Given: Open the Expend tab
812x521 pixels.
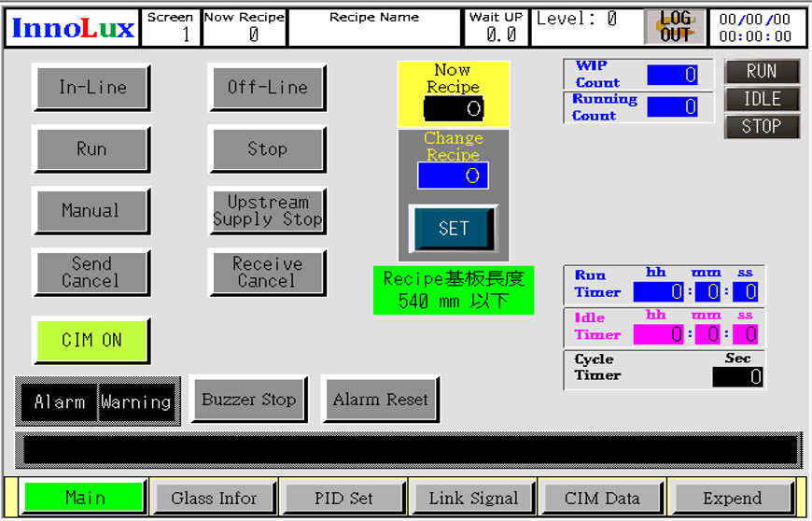Looking at the screenshot, I should click(x=732, y=498).
